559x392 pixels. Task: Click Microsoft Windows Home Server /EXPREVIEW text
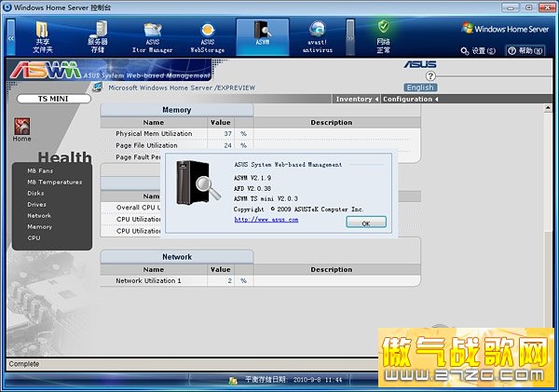[x=182, y=88]
